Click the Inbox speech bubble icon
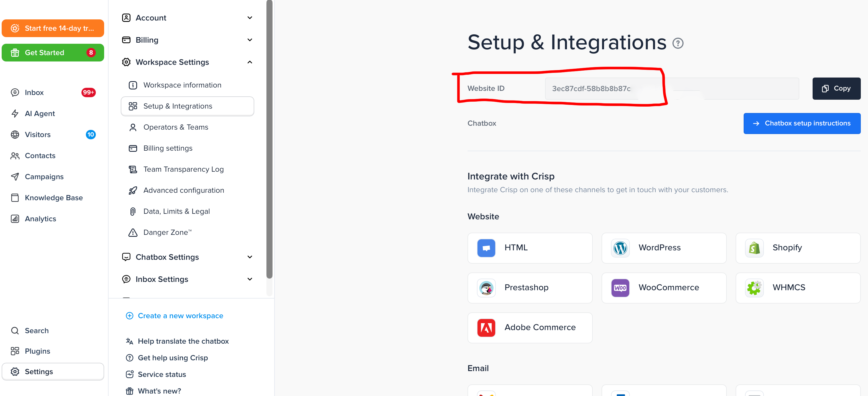The width and height of the screenshot is (868, 396). 15,92
